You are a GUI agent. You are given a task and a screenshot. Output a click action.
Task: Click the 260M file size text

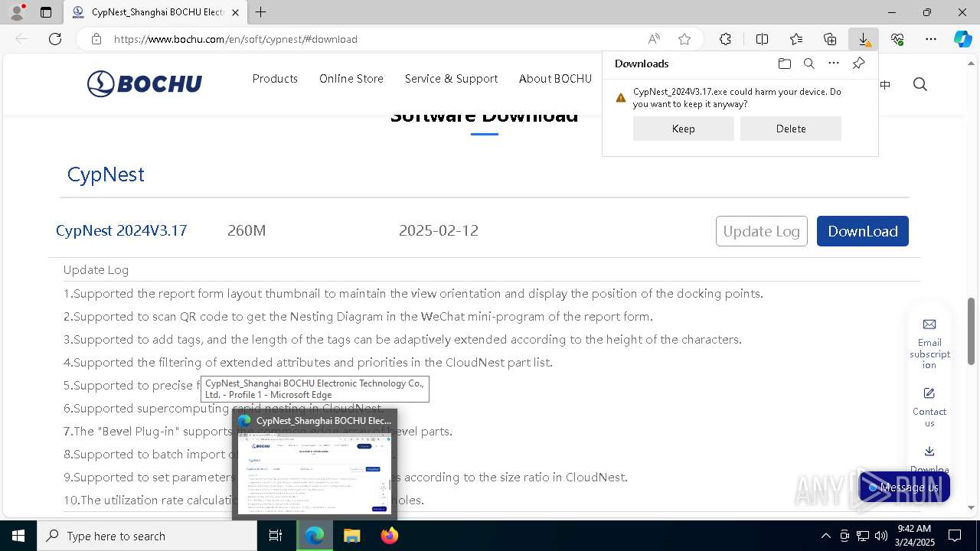[x=247, y=230]
